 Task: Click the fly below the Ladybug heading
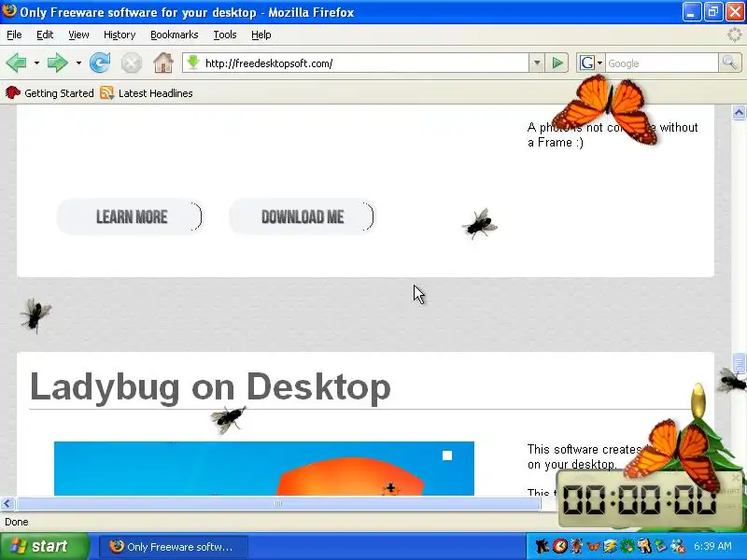tap(228, 419)
